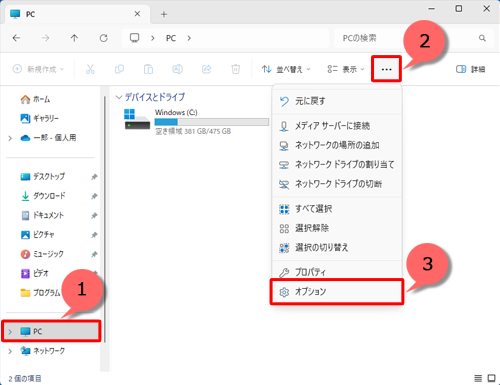
Task: Select ギャラリー in navigation pane
Action: click(x=39, y=118)
